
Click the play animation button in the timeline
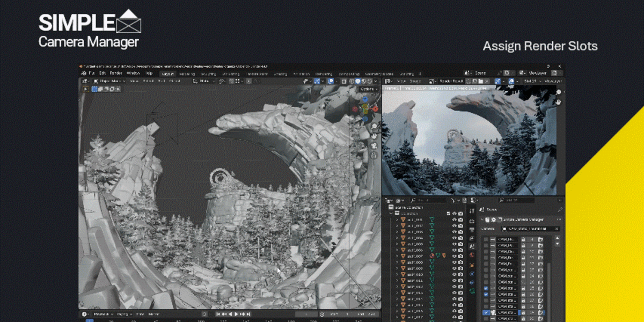point(237,314)
